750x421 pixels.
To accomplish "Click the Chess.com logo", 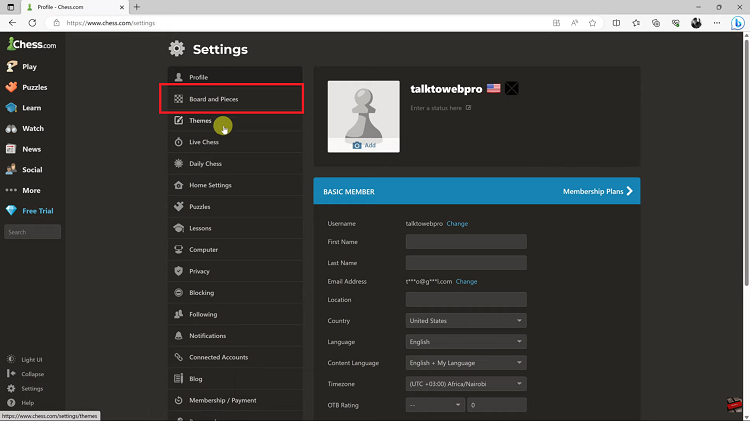I will point(32,44).
